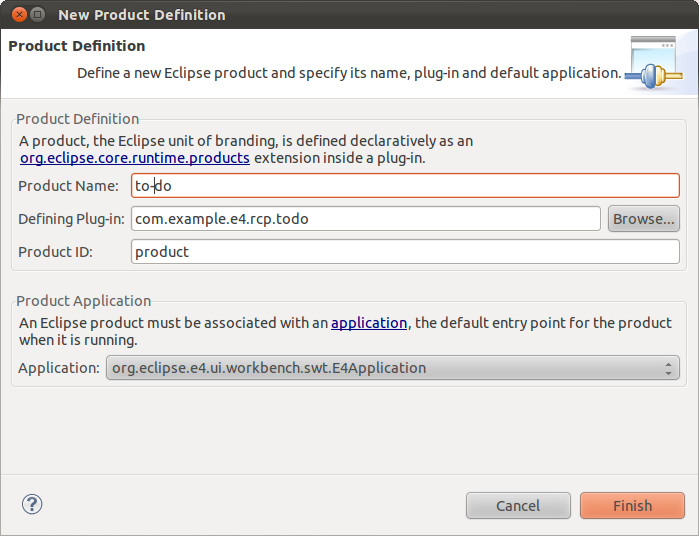Focus the Product Name text field

(405, 186)
